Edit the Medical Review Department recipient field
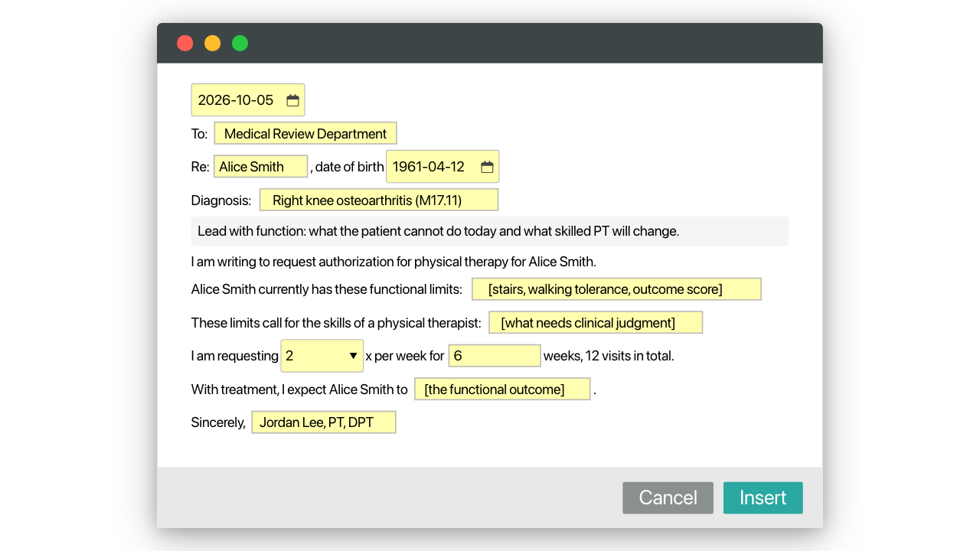Image resolution: width=980 pixels, height=551 pixels. [305, 134]
